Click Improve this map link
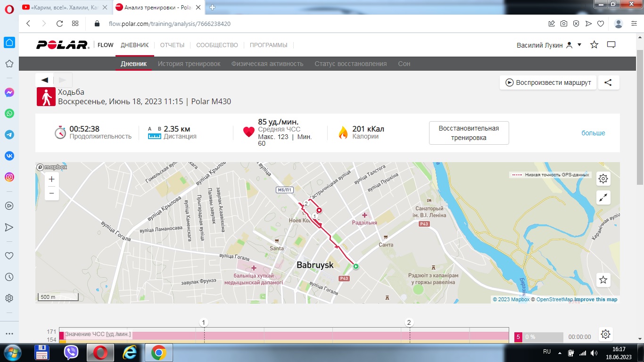The image size is (644, 362). tap(595, 299)
